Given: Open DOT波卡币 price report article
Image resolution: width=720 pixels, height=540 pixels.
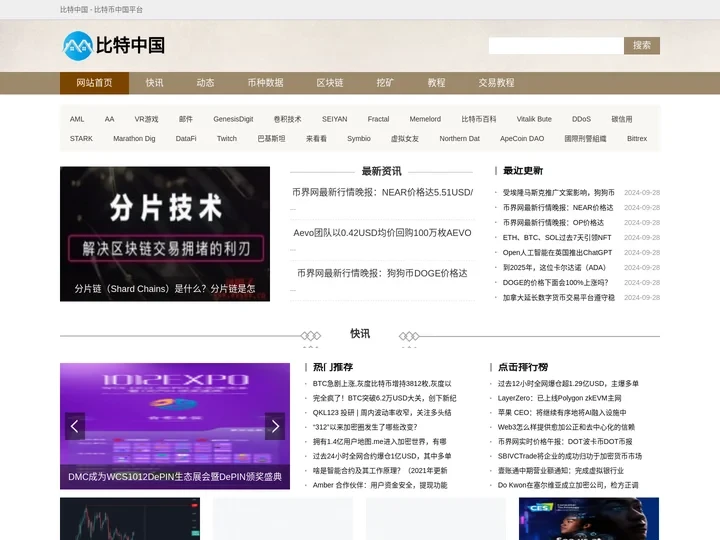Looking at the screenshot, I should pos(565,441).
